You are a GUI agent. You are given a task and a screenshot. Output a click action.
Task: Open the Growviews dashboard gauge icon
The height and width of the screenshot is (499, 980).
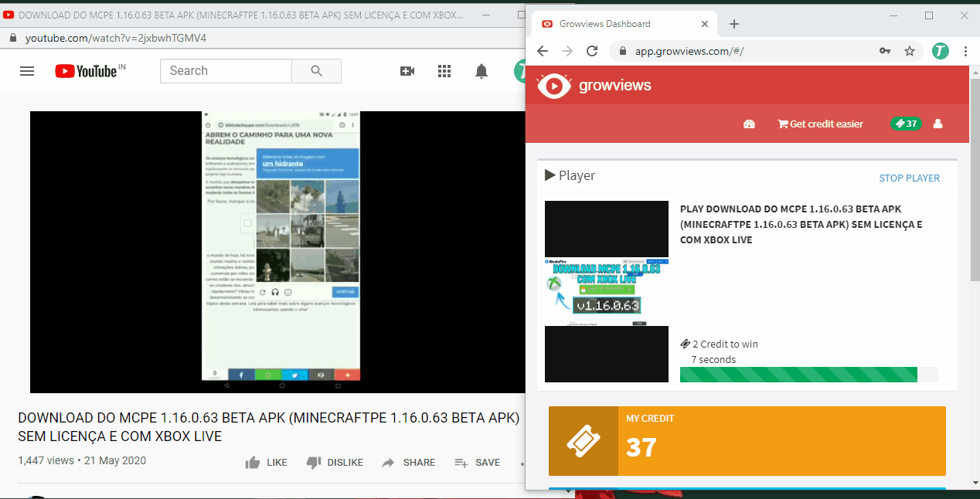pyautogui.click(x=749, y=124)
